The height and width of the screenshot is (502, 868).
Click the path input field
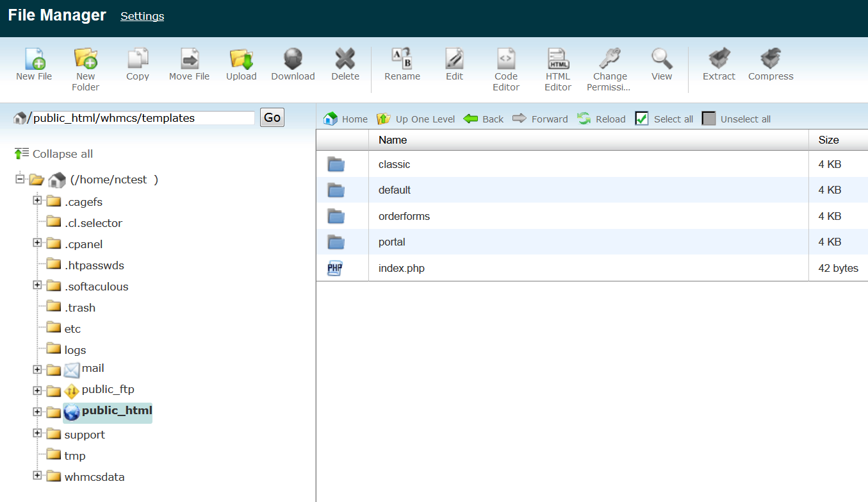[x=143, y=118]
